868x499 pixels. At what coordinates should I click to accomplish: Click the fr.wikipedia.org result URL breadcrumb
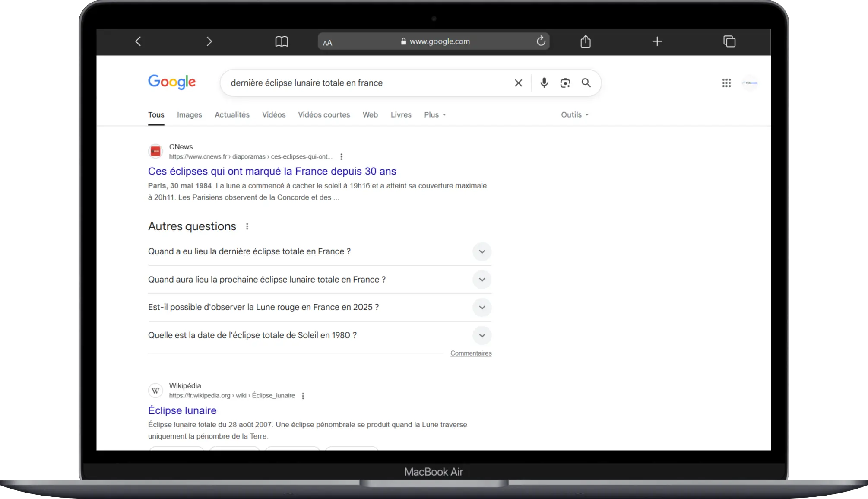[x=232, y=396]
